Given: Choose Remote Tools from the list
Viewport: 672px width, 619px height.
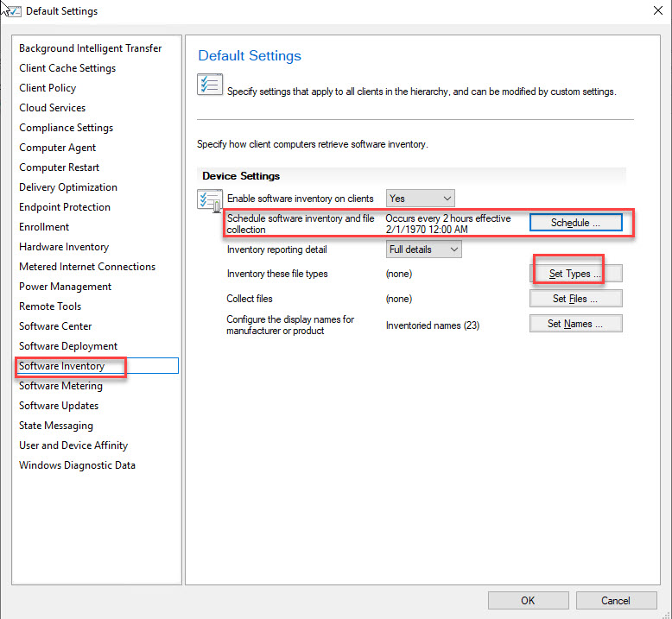Looking at the screenshot, I should click(x=50, y=306).
